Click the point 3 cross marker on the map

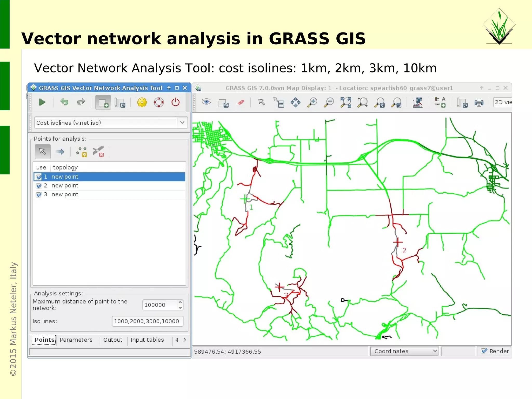(280, 287)
